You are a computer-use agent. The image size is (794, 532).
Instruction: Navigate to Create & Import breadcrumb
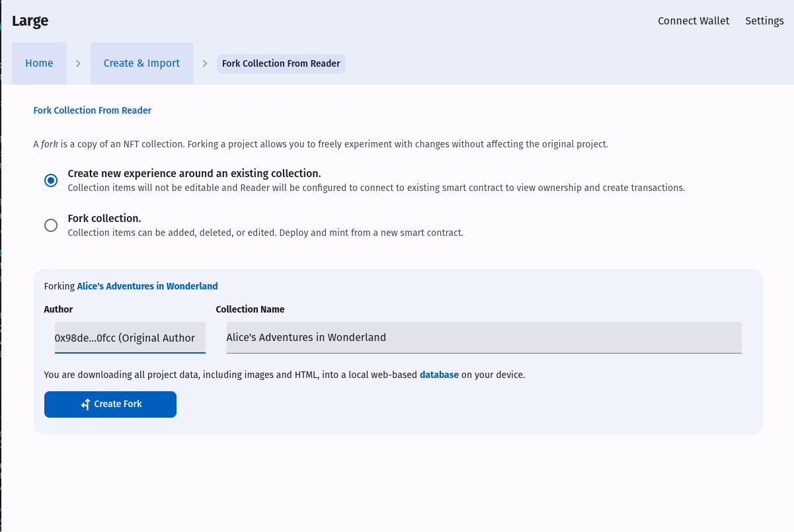pyautogui.click(x=141, y=63)
